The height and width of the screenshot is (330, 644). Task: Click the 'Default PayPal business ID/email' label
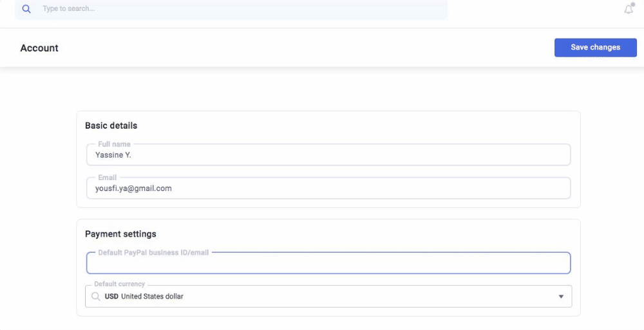click(x=153, y=253)
